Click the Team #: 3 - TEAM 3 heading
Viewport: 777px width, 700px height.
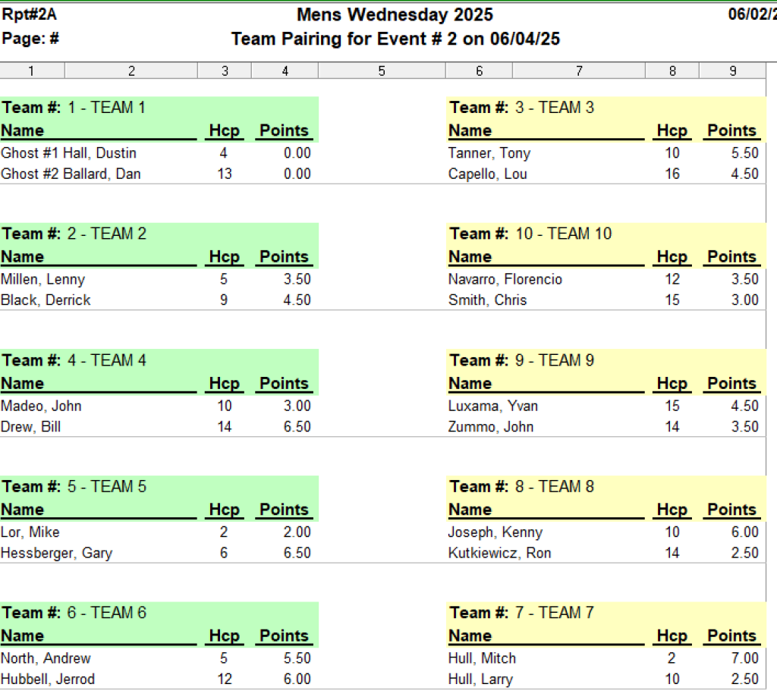521,108
